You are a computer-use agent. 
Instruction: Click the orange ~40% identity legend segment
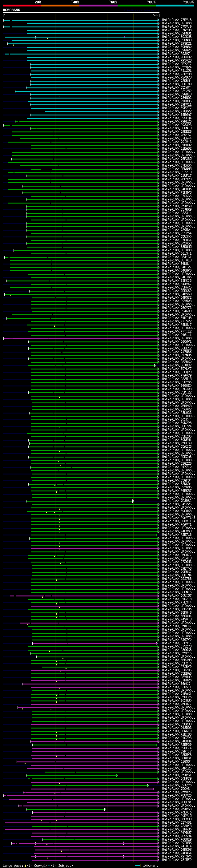coord(60,6)
